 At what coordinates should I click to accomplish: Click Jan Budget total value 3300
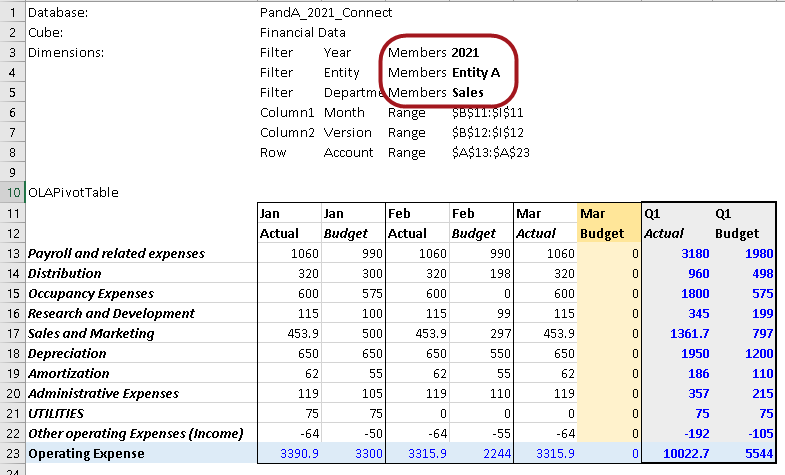pyautogui.click(x=352, y=454)
